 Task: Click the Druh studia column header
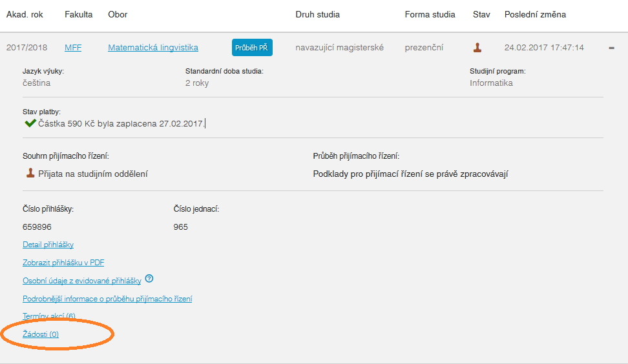coord(317,14)
